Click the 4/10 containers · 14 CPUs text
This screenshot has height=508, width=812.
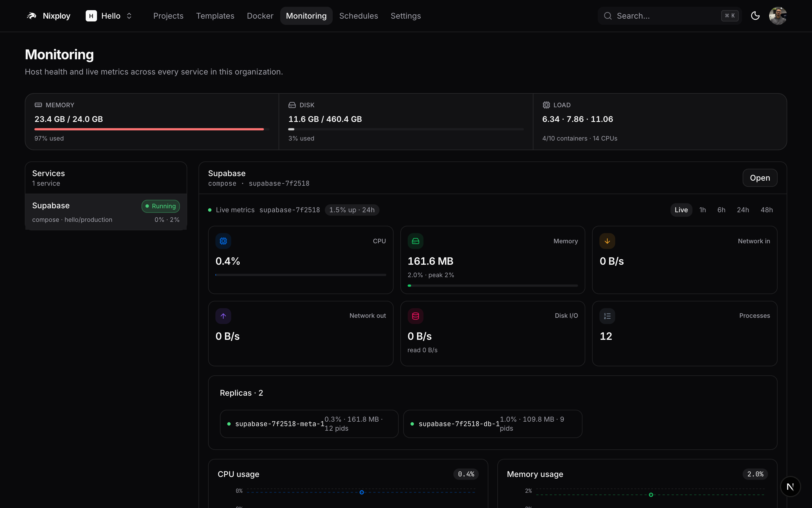click(580, 138)
